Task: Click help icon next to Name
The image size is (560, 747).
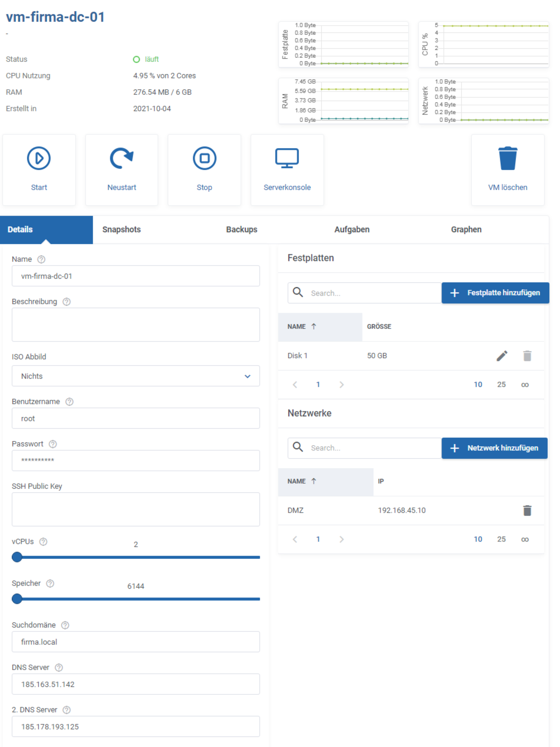Action: pos(41,259)
